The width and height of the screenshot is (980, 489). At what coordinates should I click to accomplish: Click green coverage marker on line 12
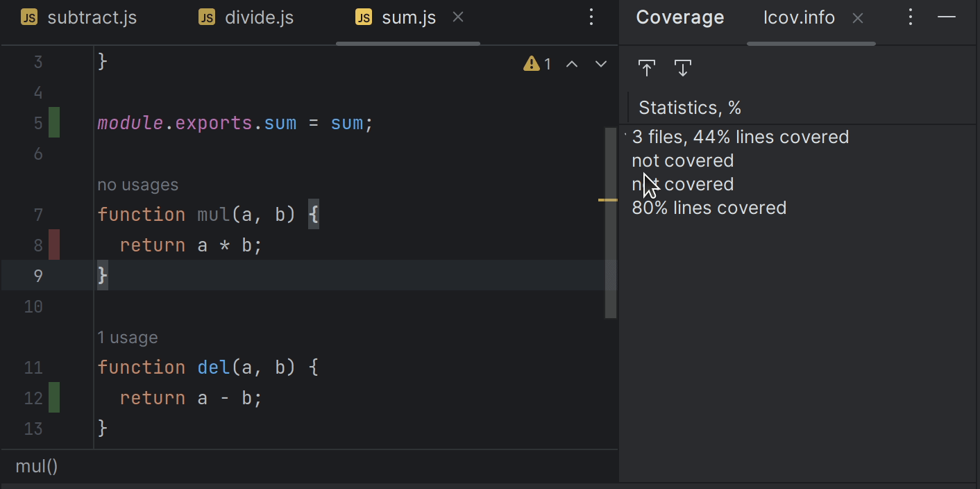point(54,398)
